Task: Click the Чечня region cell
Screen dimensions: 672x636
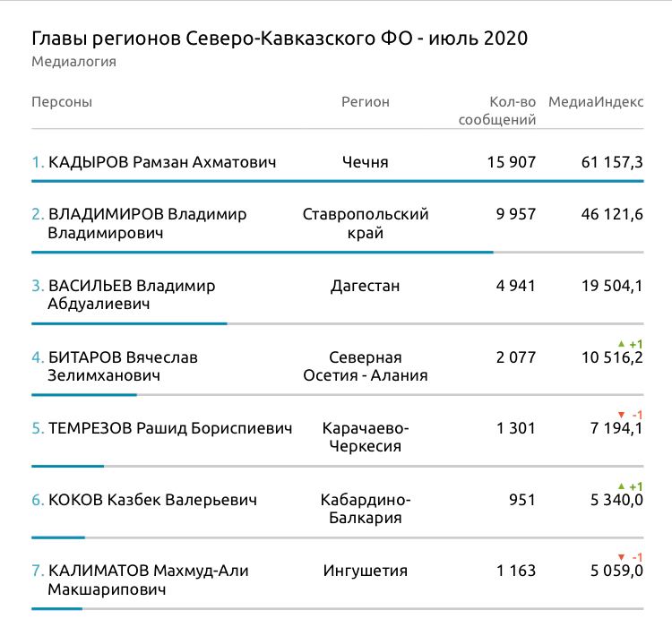Action: [366, 162]
